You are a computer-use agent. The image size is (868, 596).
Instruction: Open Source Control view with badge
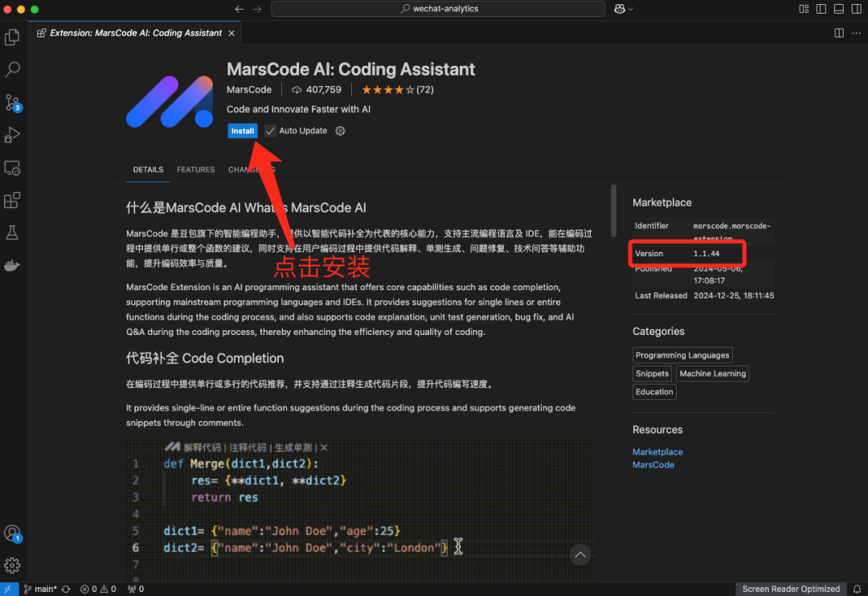coord(12,102)
